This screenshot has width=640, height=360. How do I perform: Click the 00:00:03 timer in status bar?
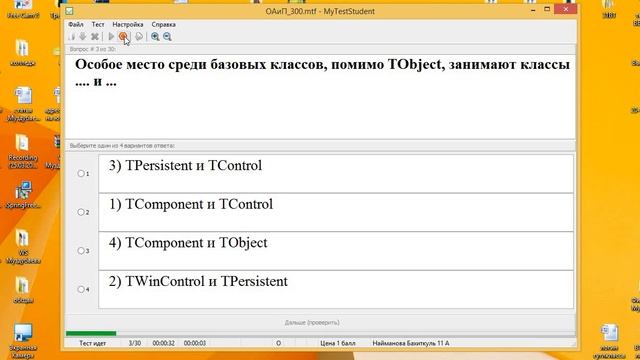click(195, 343)
